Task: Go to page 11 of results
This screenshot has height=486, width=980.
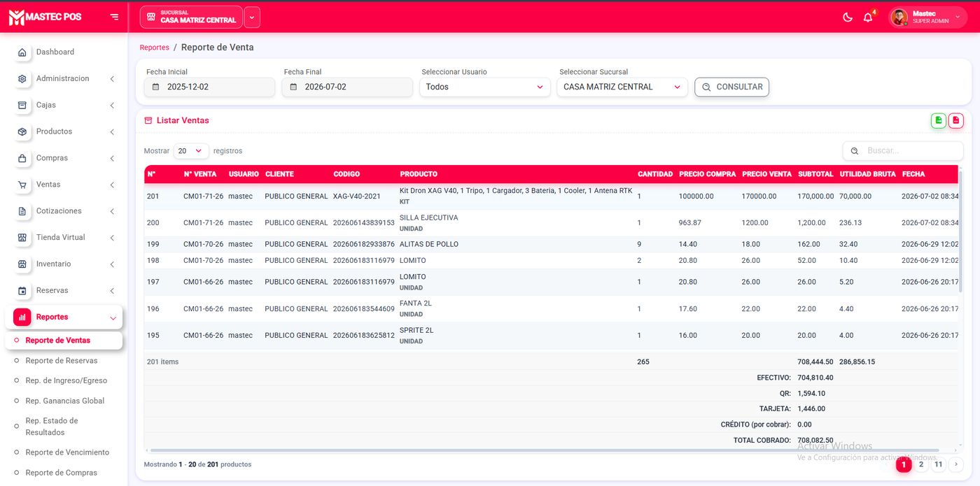Action: [x=938, y=465]
